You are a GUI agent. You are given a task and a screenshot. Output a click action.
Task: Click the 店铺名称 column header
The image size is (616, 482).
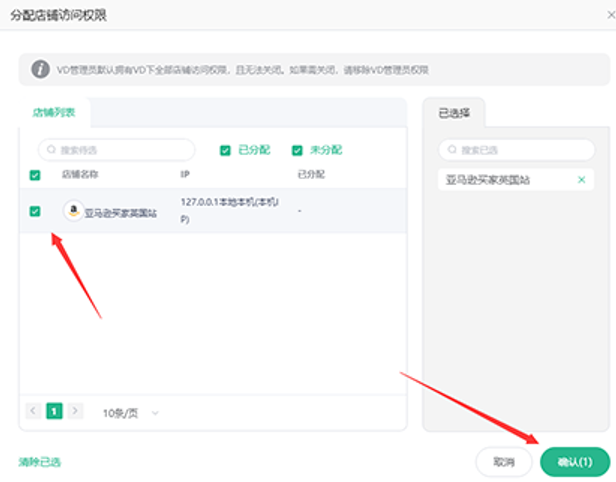(x=80, y=174)
